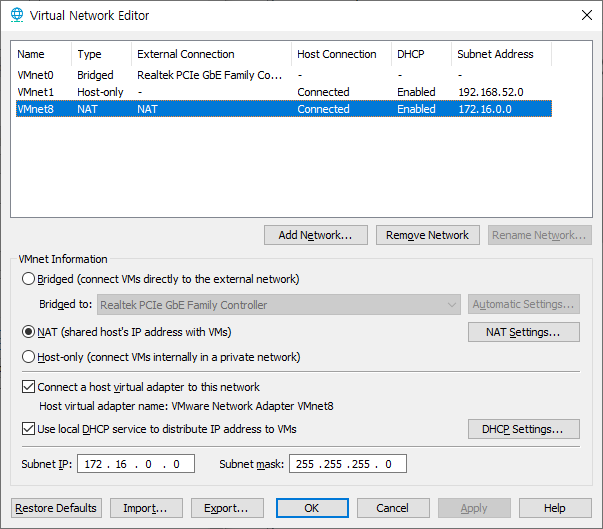Close the Virtual Network Editor window
Image resolution: width=603 pixels, height=529 pixels.
point(587,15)
